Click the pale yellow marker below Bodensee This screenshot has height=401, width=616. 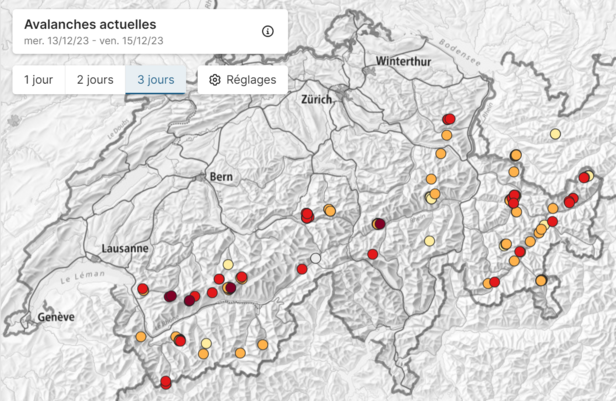[555, 134]
